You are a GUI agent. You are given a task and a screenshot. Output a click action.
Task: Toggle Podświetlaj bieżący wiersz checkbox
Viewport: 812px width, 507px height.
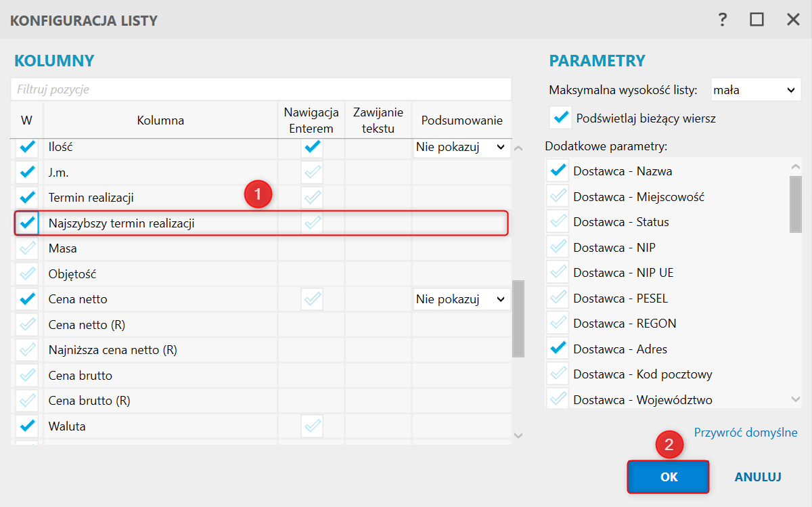tap(560, 118)
